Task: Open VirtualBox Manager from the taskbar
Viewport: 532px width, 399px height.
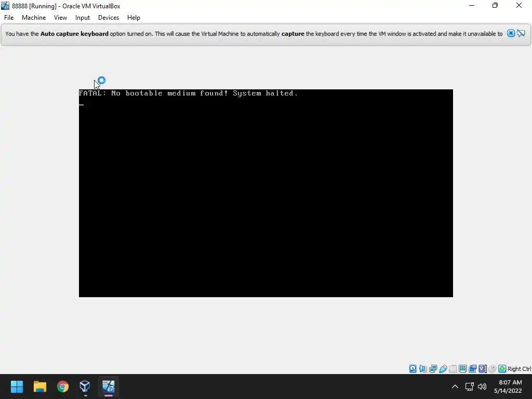Action: 85,387
